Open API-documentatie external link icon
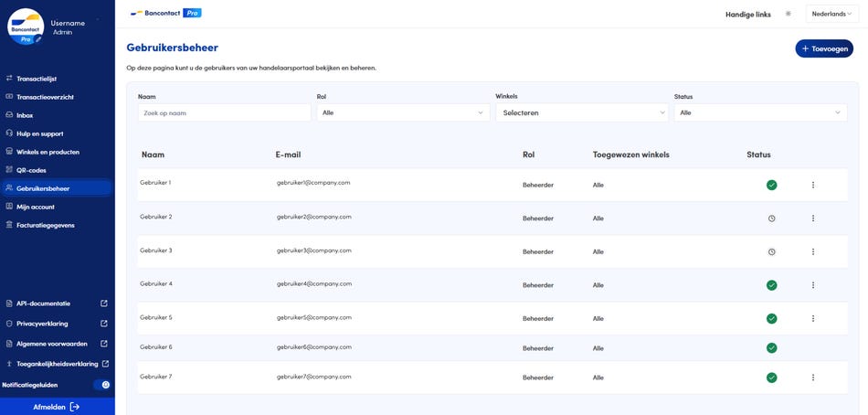The width and height of the screenshot is (868, 415). [x=104, y=303]
